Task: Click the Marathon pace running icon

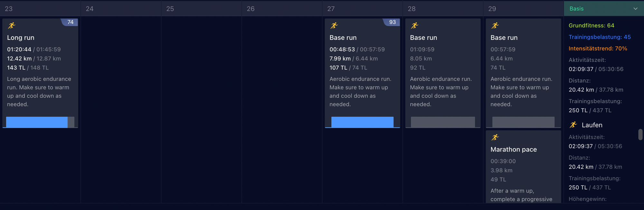Action: pos(495,137)
